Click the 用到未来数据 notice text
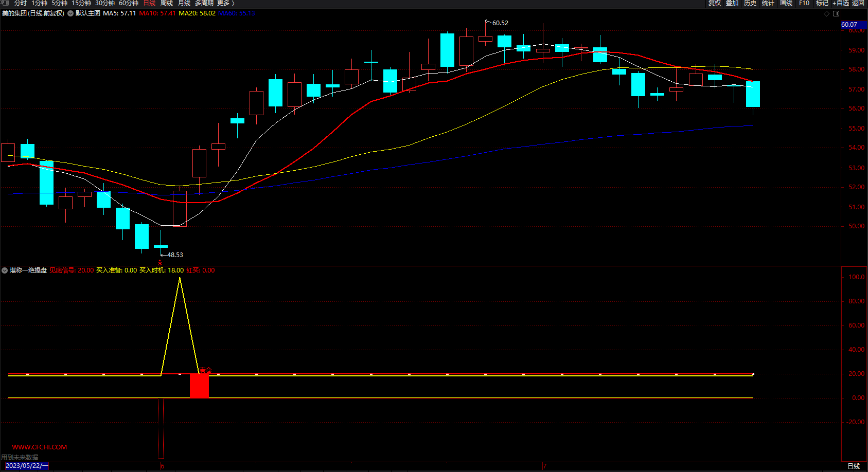 [20, 457]
